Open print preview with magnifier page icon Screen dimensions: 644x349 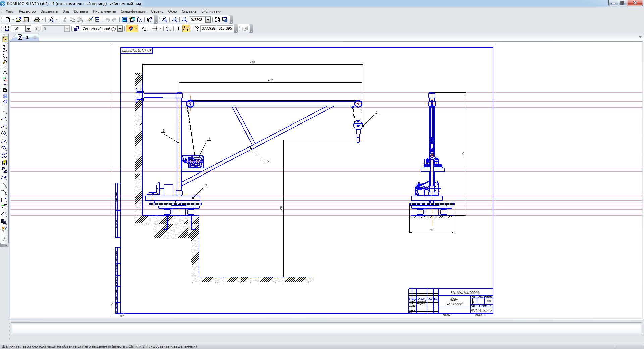(51, 20)
